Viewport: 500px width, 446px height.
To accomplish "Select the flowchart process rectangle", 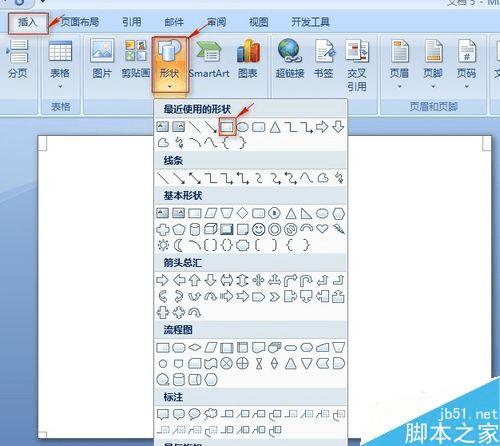I will [163, 348].
